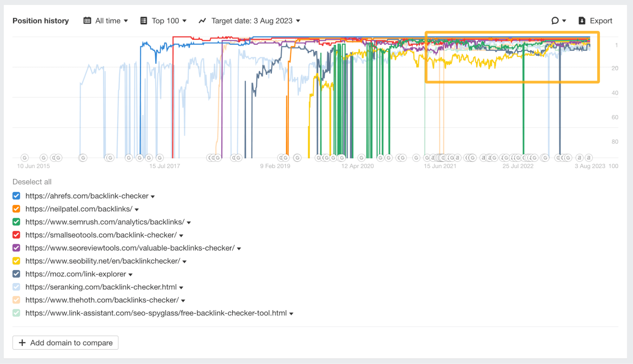Deselect the semrush.com analytics backlinks checkbox
Image resolution: width=633 pixels, height=364 pixels.
pos(16,222)
